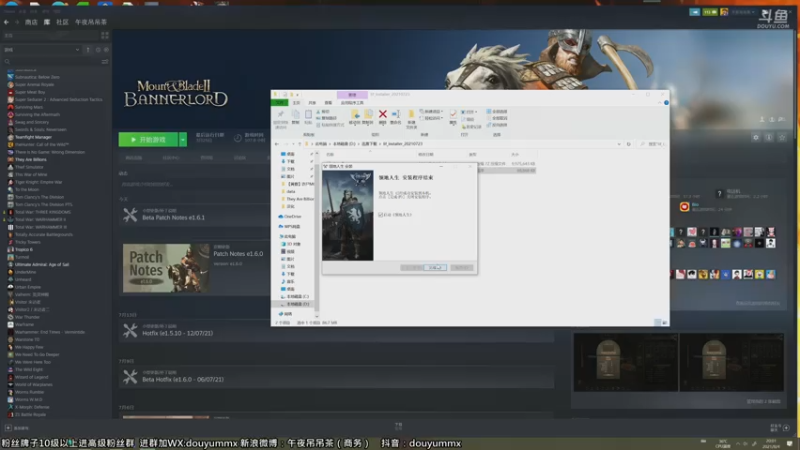Select Subnautica: Below Zero in library list
Screen dimensions: 800x450
coord(37,77)
